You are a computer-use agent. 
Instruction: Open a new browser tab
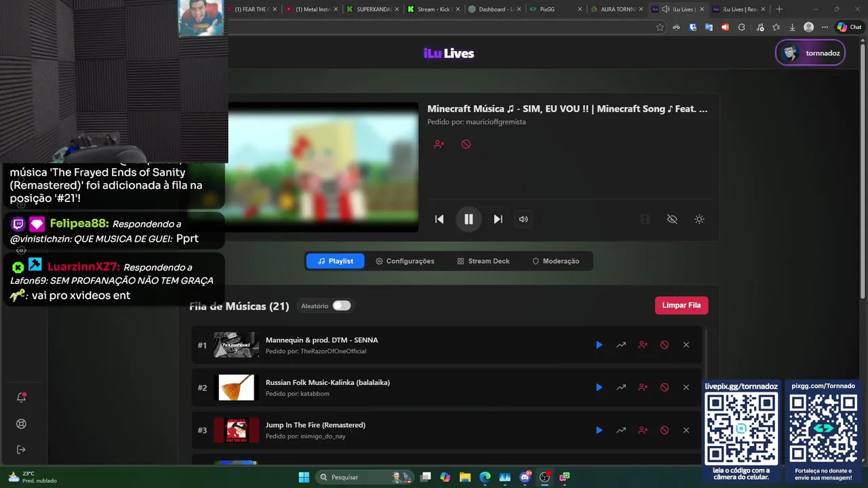click(x=779, y=9)
